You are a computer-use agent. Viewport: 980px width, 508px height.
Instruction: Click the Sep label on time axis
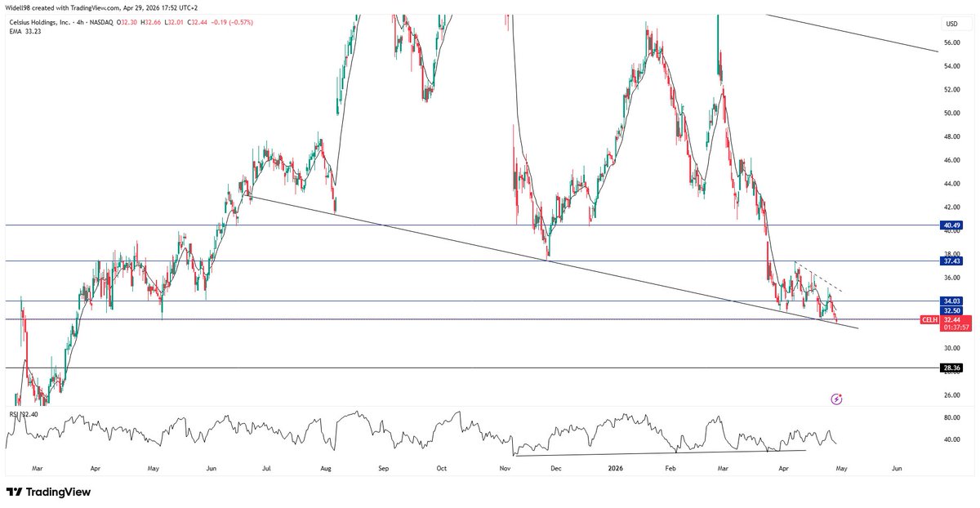385,470
